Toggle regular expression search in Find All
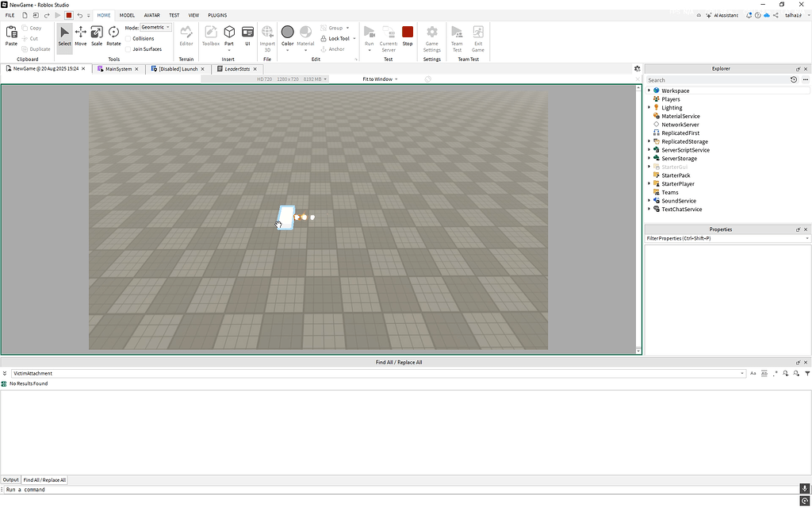812x508 pixels. click(776, 373)
